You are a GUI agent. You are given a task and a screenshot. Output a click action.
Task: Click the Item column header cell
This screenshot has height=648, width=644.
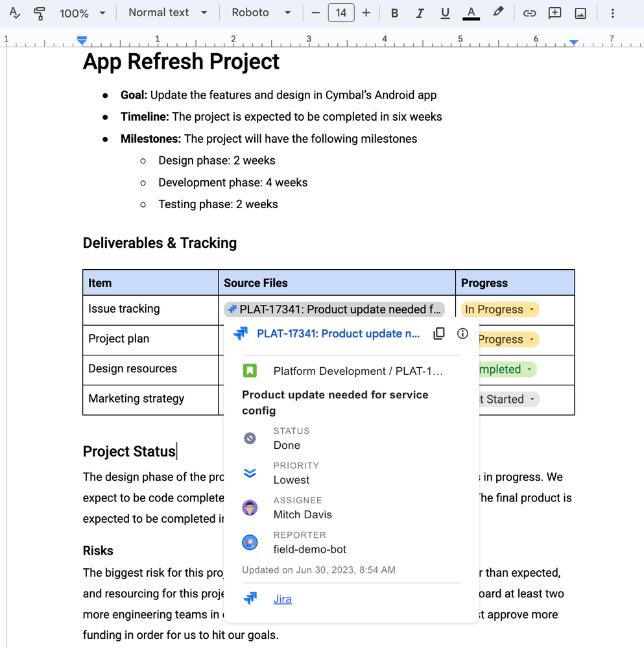pos(150,283)
